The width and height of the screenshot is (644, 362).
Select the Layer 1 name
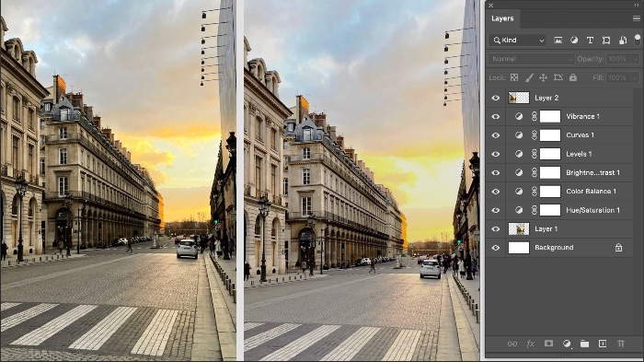[x=546, y=229]
